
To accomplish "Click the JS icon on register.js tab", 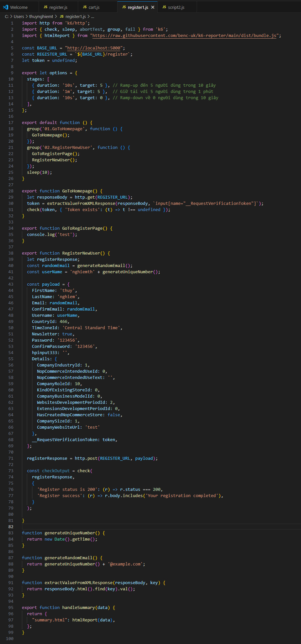I will point(45,7).
